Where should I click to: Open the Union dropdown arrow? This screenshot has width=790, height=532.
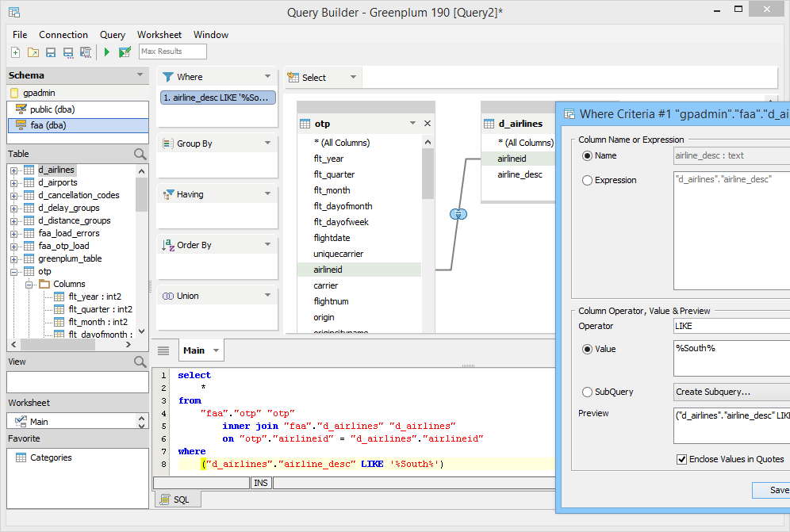[267, 295]
